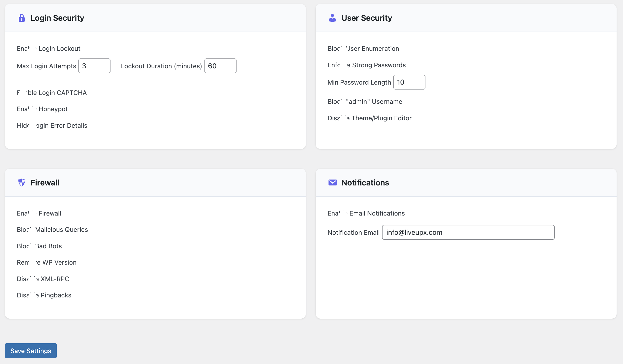Click the "Theme/Plugin Editor" option label

coord(369,118)
